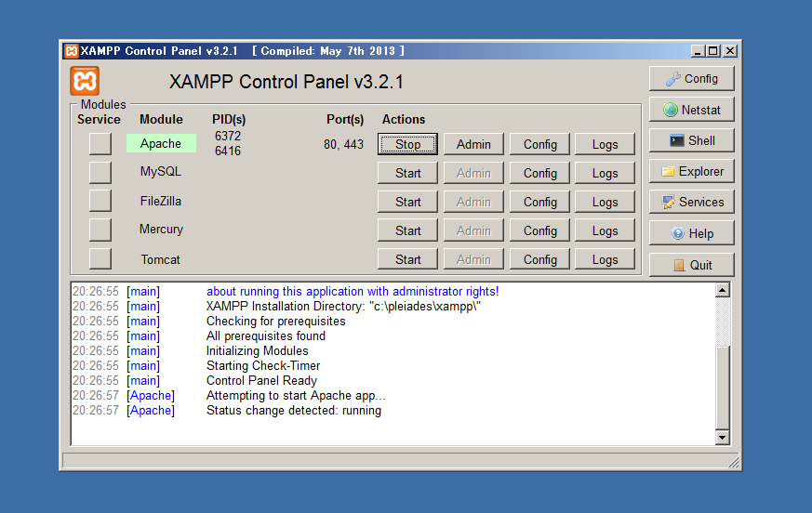Screen dimensions: 812x513
Task: Toggle the MySQL service checkbox
Action: (x=100, y=172)
